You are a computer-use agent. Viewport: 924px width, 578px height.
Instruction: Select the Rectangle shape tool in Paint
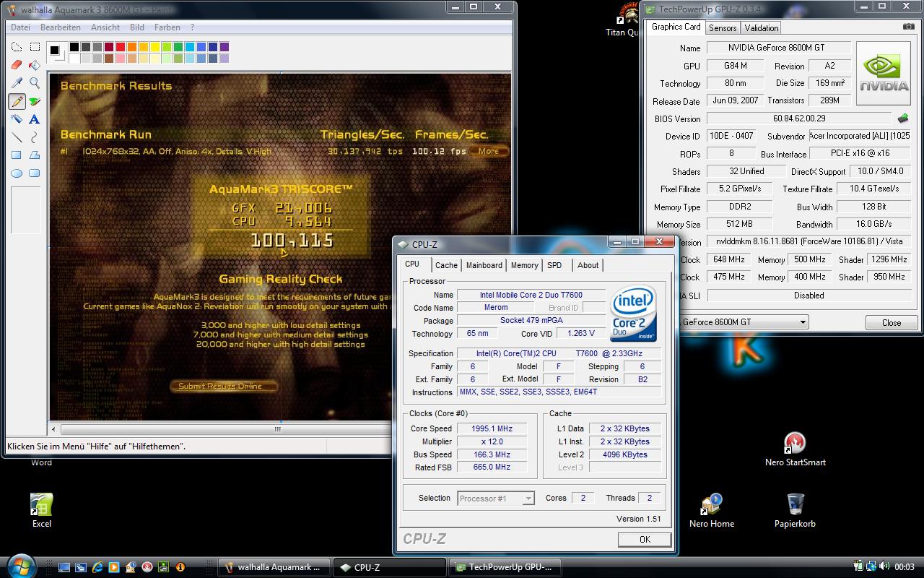[x=17, y=155]
